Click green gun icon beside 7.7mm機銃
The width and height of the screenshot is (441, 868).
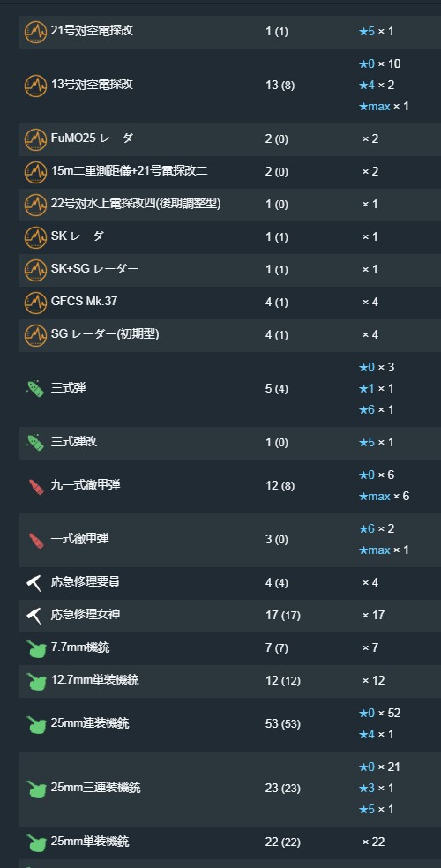coord(35,648)
